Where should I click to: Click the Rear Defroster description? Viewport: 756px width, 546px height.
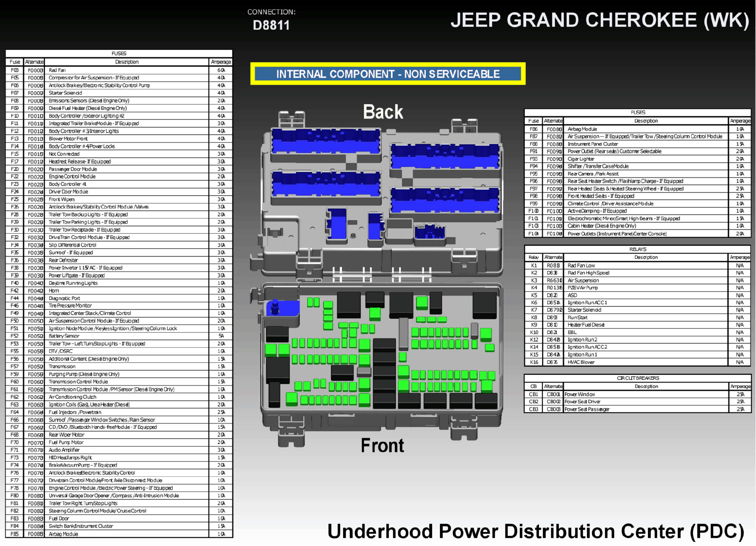click(63, 260)
